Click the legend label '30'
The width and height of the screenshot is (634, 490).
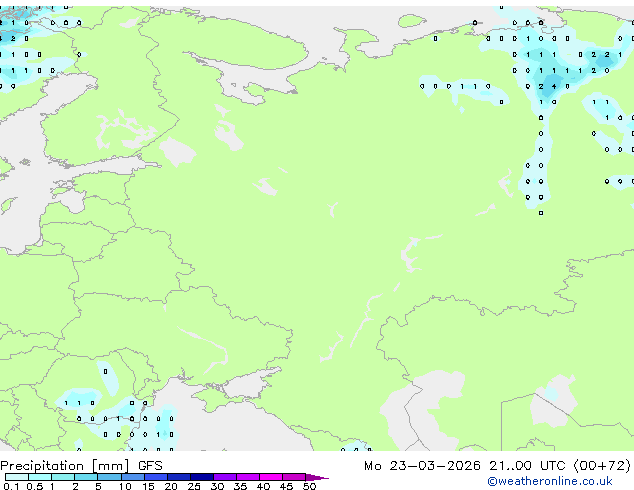218,486
